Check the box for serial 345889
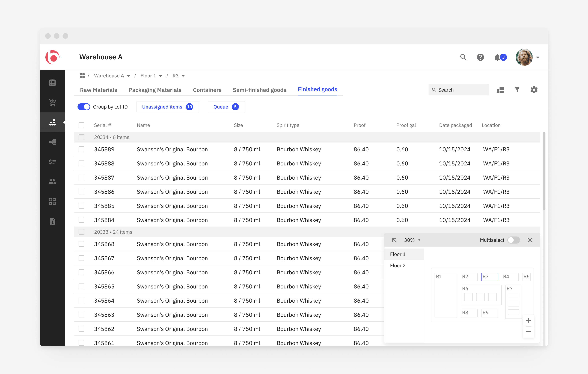This screenshot has height=374, width=588. (81, 149)
